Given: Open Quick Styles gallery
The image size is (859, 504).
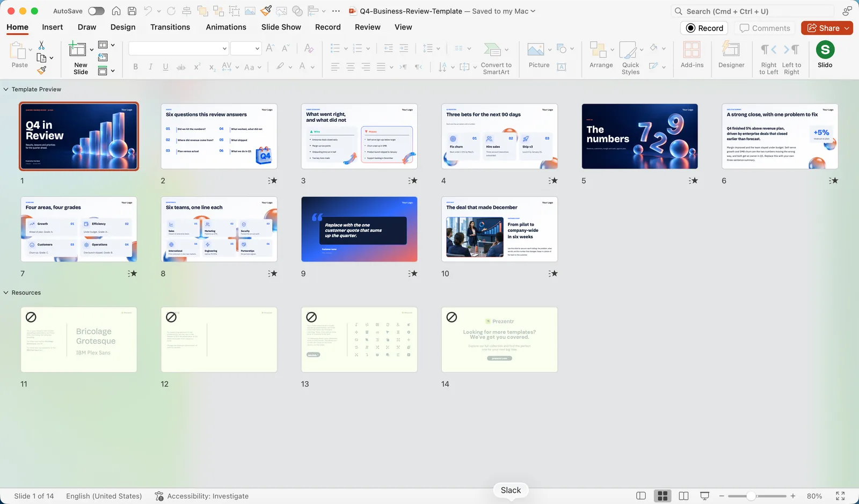Looking at the screenshot, I should point(630,58).
